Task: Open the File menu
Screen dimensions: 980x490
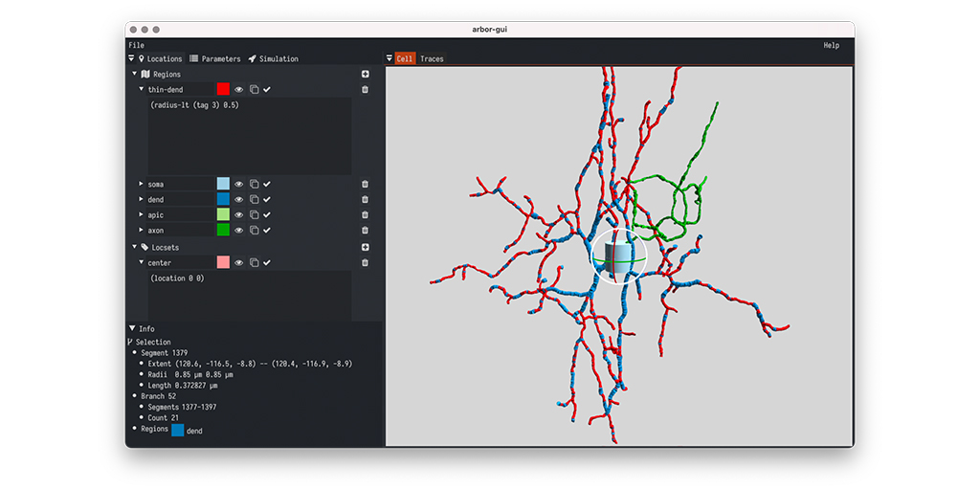Action: 136,45
